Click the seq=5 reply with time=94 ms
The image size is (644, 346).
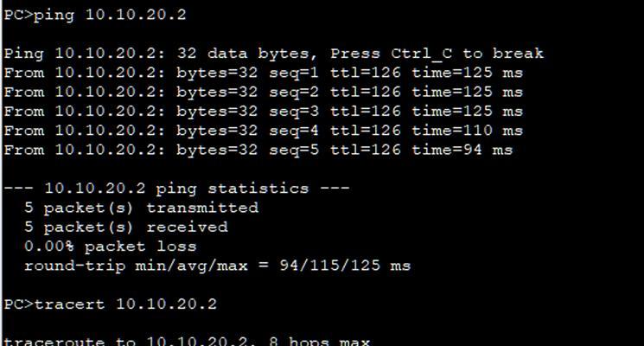[x=258, y=151]
